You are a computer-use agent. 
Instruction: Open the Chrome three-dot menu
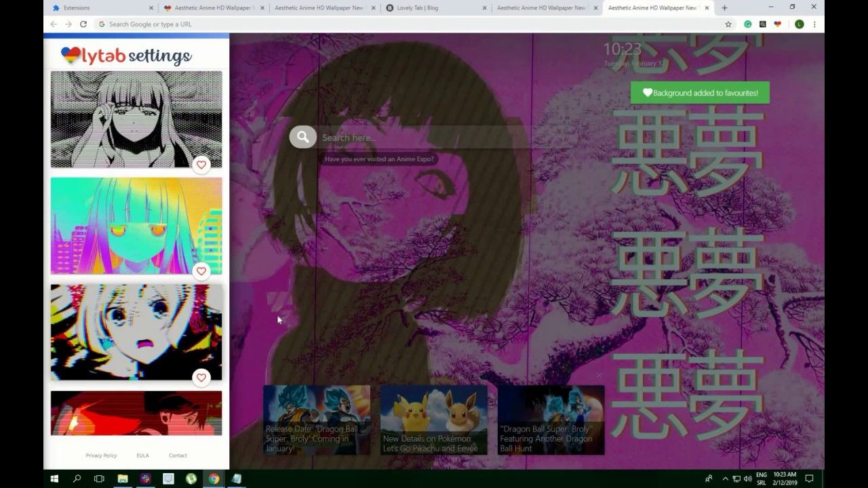[814, 24]
